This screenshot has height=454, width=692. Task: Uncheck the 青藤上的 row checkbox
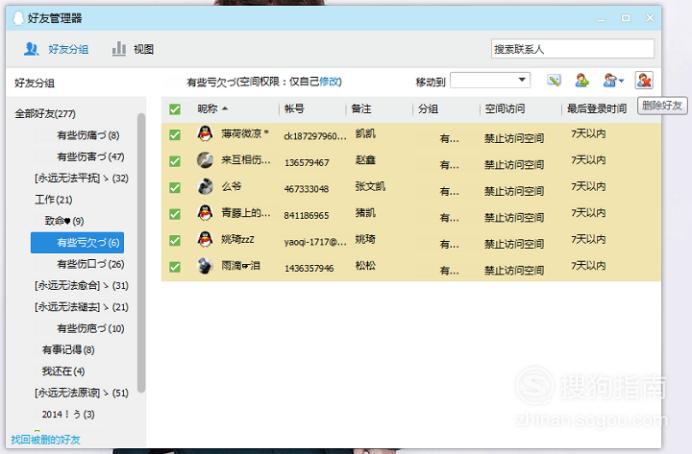[175, 214]
